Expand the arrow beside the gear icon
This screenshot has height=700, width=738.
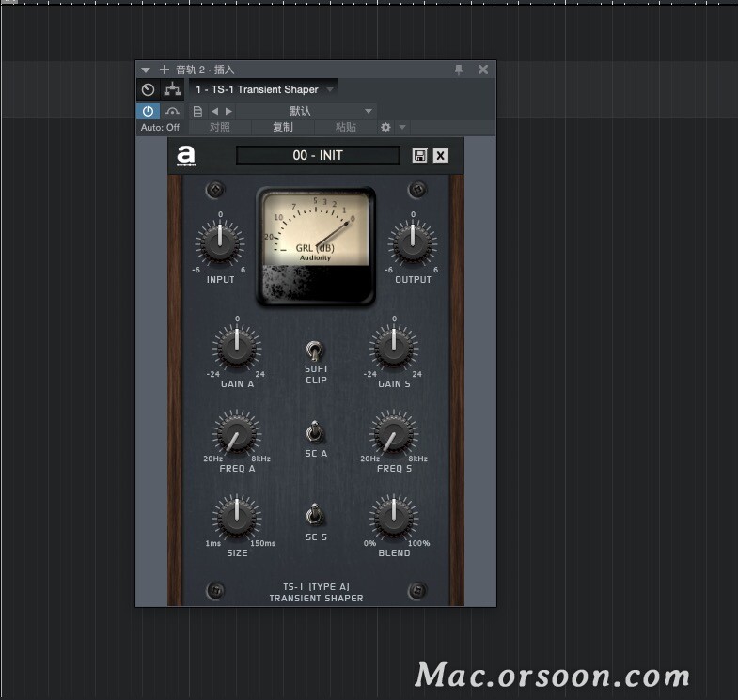point(402,127)
